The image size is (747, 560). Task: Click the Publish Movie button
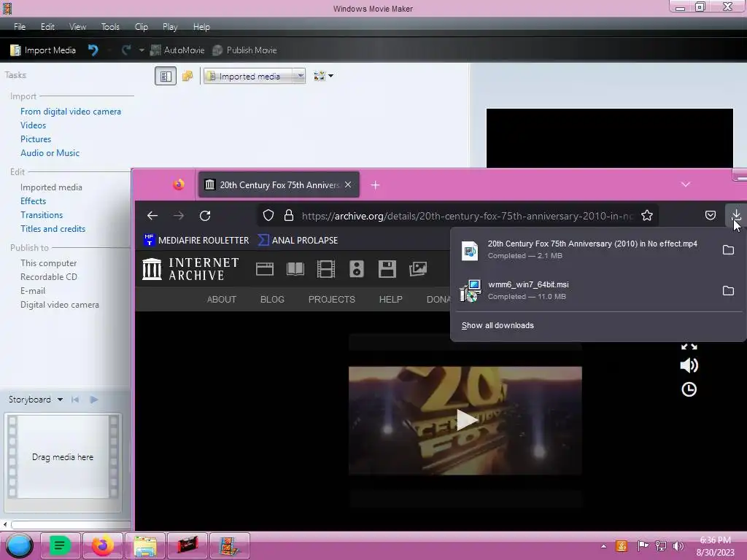pyautogui.click(x=245, y=50)
